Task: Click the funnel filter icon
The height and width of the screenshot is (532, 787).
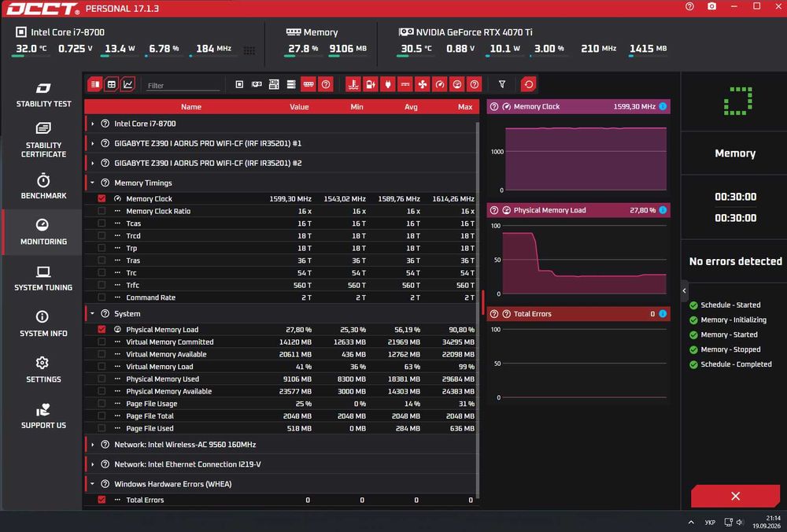Action: 502,84
